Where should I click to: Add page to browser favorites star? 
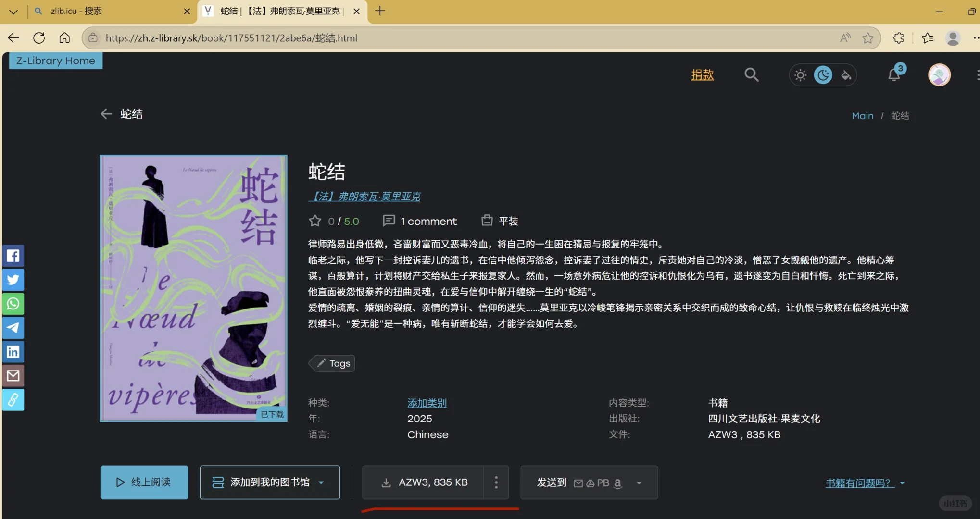tap(868, 38)
